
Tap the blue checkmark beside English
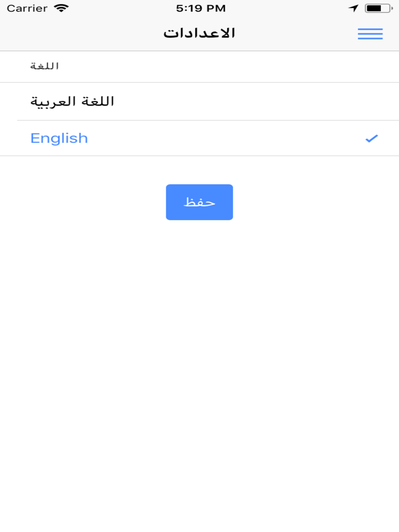point(371,138)
